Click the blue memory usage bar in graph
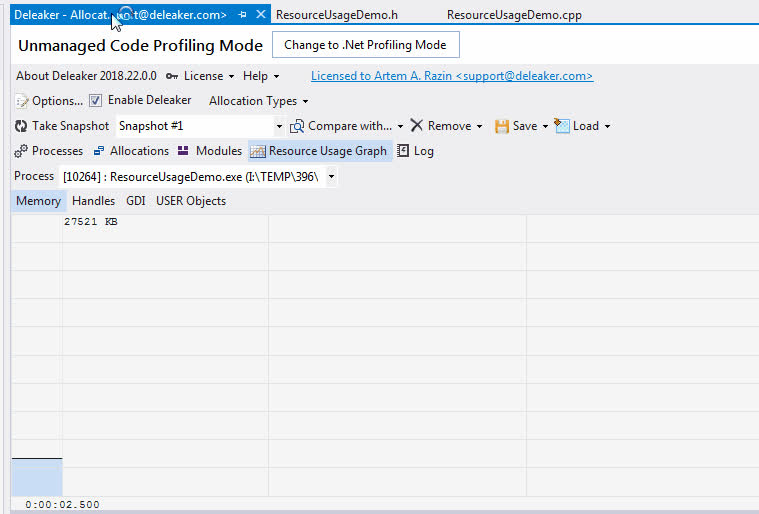 point(37,477)
